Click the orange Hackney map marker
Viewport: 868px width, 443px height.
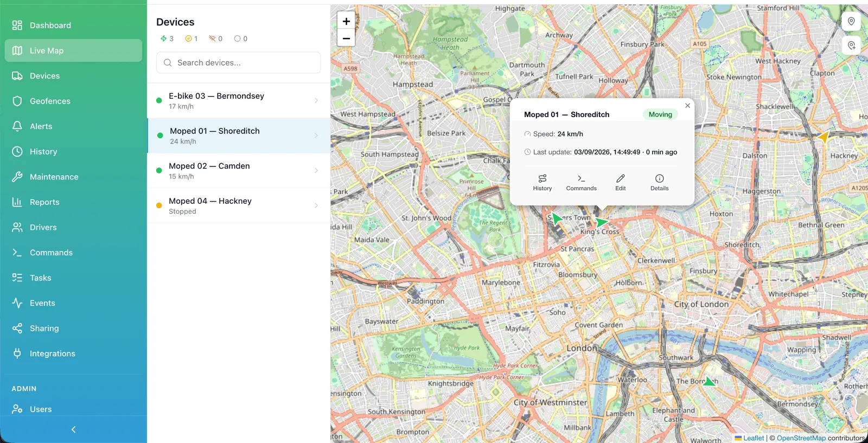coord(824,137)
